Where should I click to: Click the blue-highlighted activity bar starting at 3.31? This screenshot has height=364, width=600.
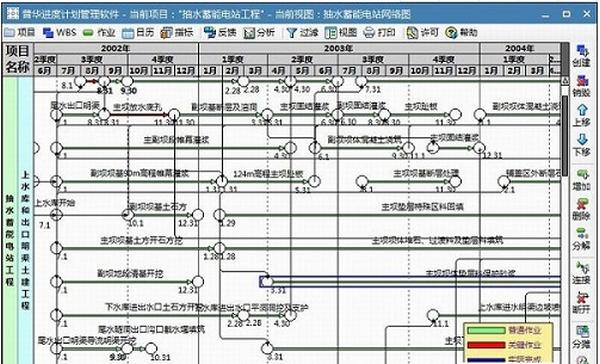(410, 282)
